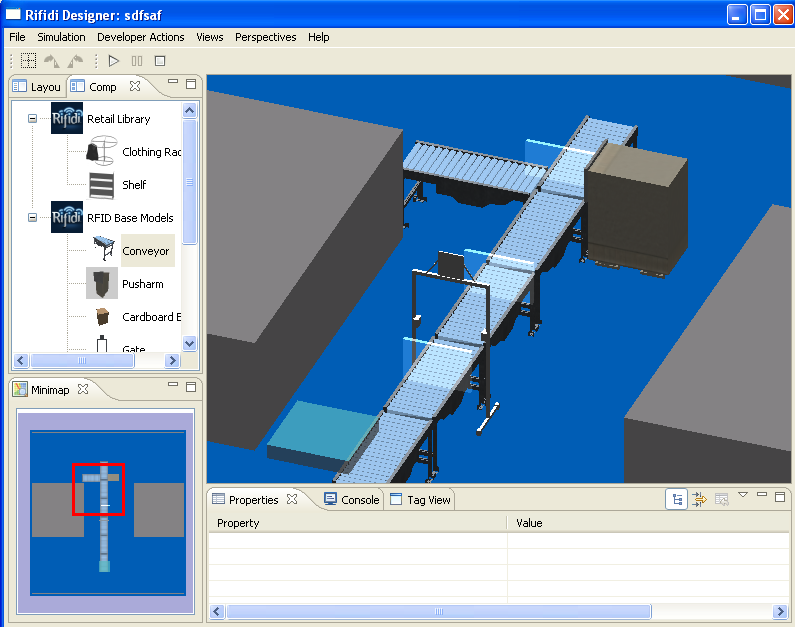
Task: Close the Rifidi Designer window
Action: tap(783, 15)
